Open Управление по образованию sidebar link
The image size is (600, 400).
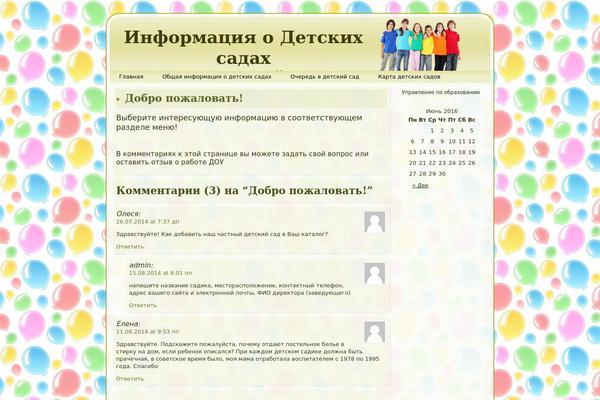point(440,92)
